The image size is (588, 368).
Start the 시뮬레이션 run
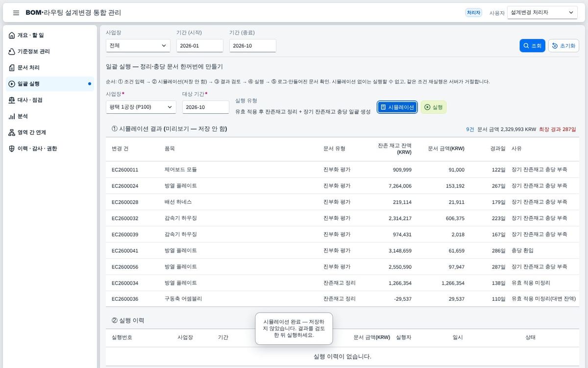[397, 107]
